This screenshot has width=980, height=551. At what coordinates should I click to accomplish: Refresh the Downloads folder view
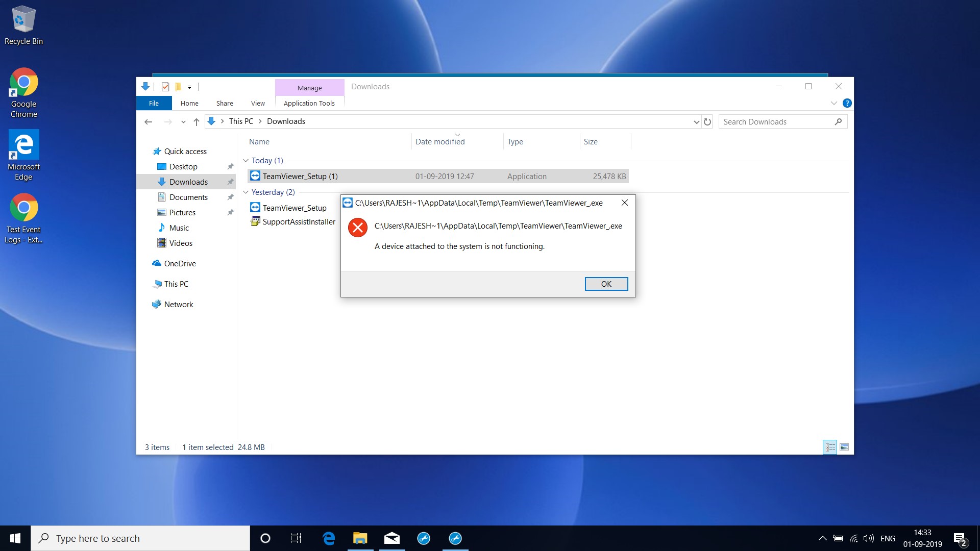coord(707,121)
